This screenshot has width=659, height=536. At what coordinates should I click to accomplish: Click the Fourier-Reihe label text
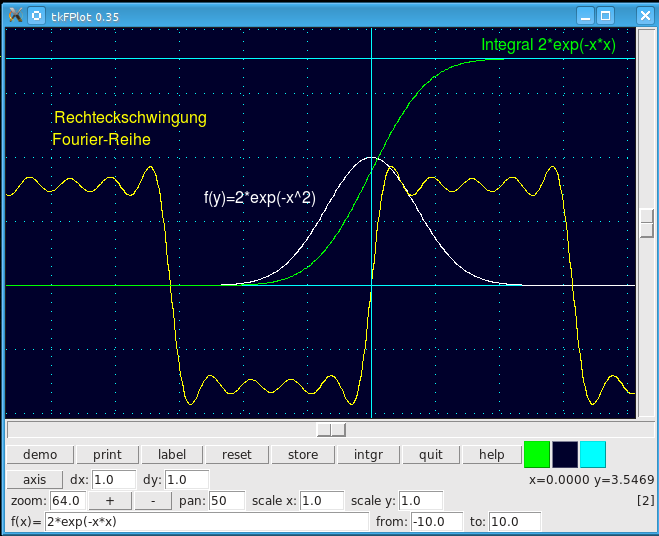(x=101, y=140)
